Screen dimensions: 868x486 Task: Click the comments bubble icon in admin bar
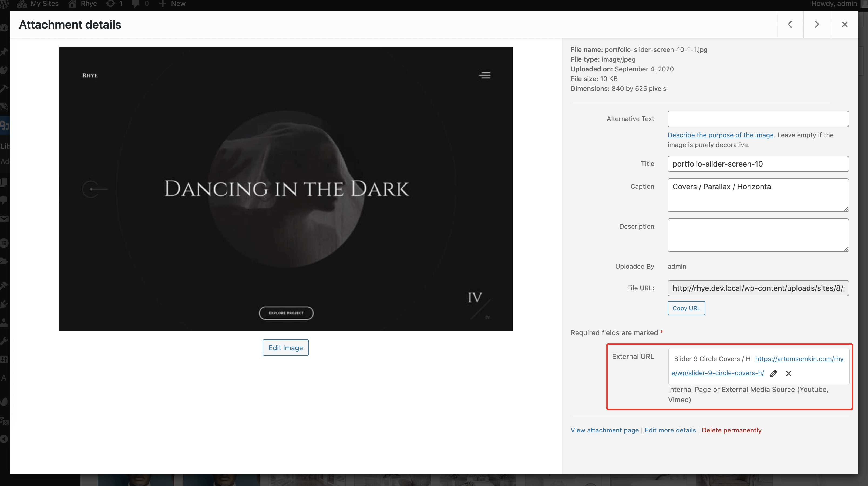pos(136,4)
